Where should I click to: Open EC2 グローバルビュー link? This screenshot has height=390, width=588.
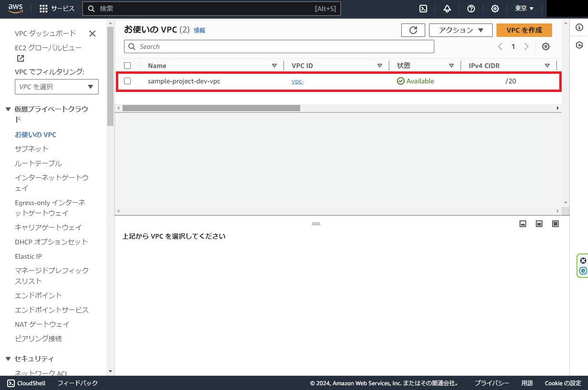[x=48, y=48]
